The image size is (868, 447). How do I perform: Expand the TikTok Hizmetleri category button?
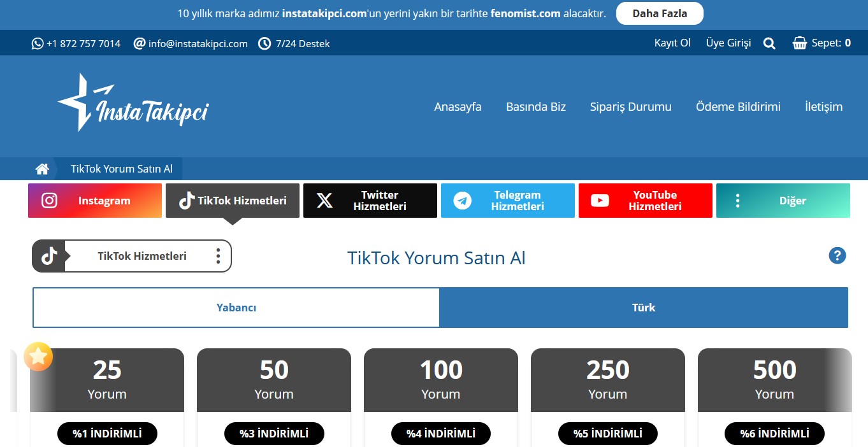click(x=232, y=201)
